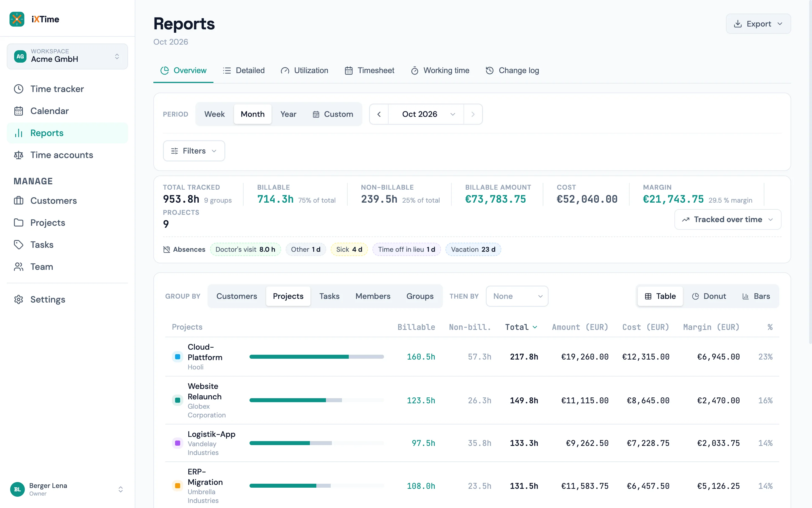Image resolution: width=812 pixels, height=508 pixels.
Task: Group by Members
Action: 373,296
